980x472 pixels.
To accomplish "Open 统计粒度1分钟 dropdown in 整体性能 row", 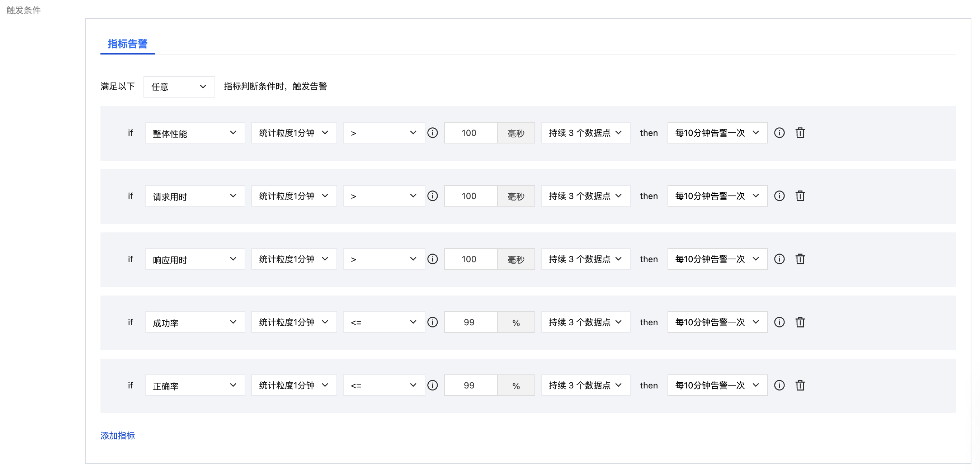I will pyautogui.click(x=294, y=133).
